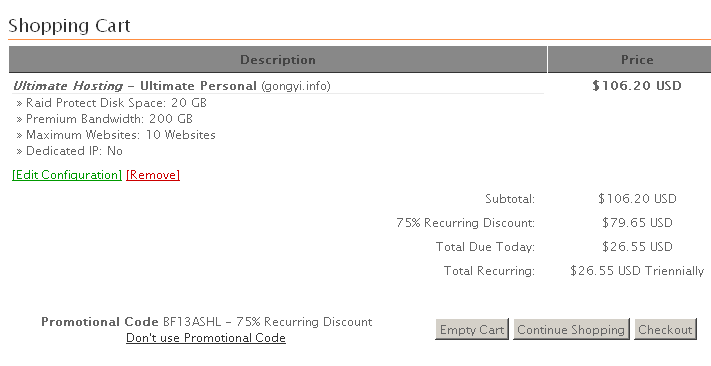Remove the Ultimate Hosting item from cart
Image resolution: width=711 pixels, height=366 pixels.
point(153,175)
